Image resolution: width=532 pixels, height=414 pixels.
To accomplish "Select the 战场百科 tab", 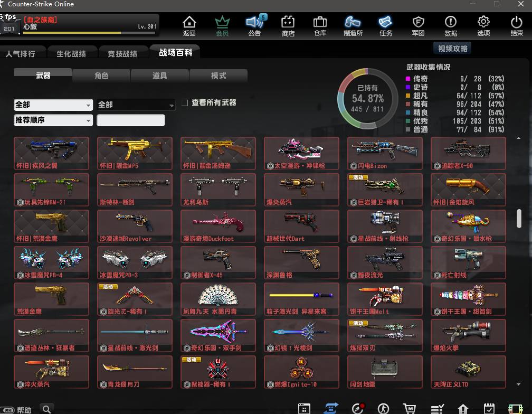I will click(x=175, y=52).
